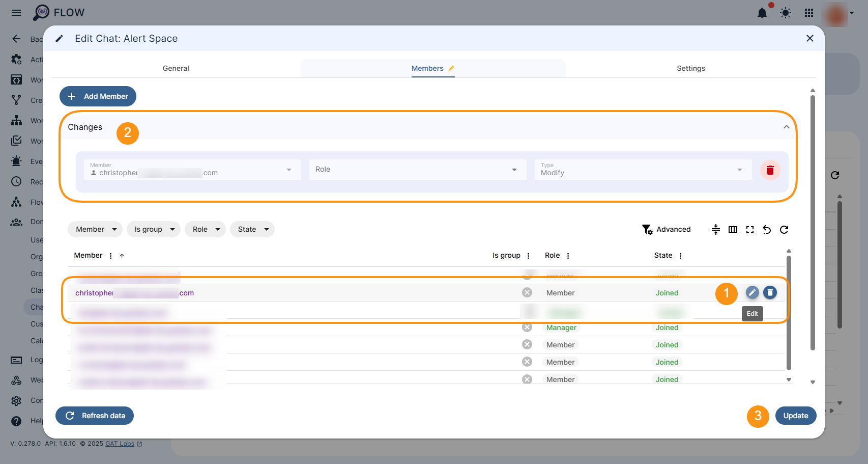Switch to the Settings tab
This screenshot has width=868, height=464.
(x=690, y=68)
